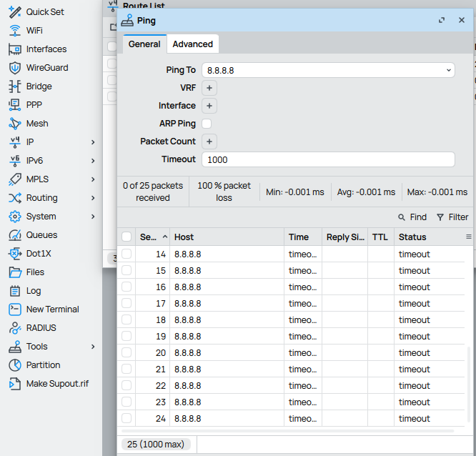Open the Bridge section icon

(15, 86)
